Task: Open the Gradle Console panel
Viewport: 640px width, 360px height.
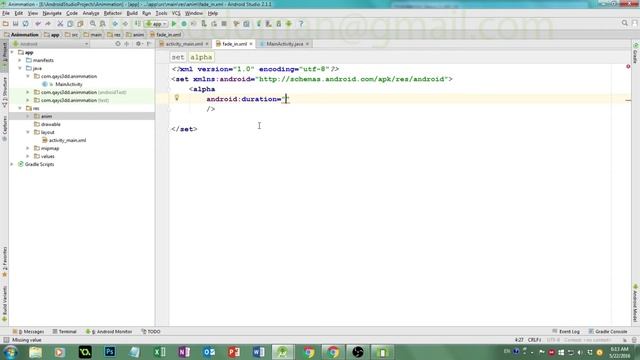Action: click(x=608, y=331)
